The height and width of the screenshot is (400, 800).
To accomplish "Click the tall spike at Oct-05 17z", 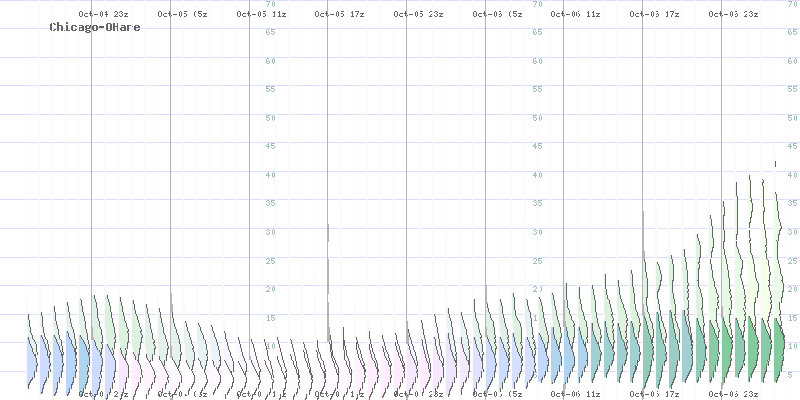I will pyautogui.click(x=328, y=270).
